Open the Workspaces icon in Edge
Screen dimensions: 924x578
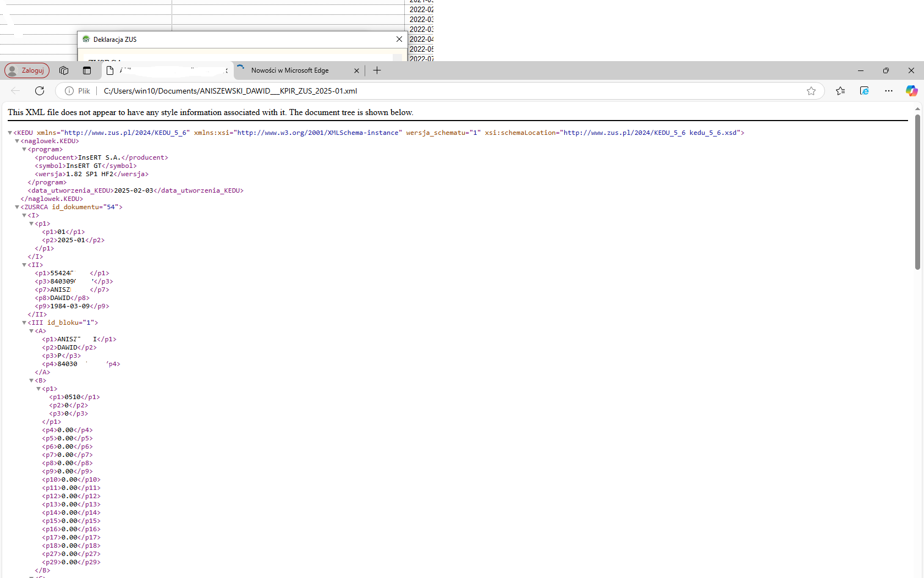(x=64, y=70)
